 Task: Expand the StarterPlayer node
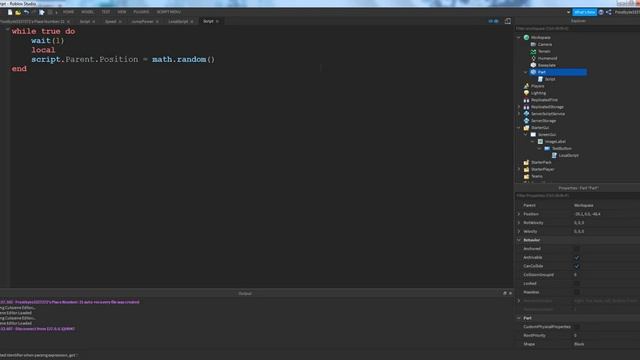click(x=519, y=169)
